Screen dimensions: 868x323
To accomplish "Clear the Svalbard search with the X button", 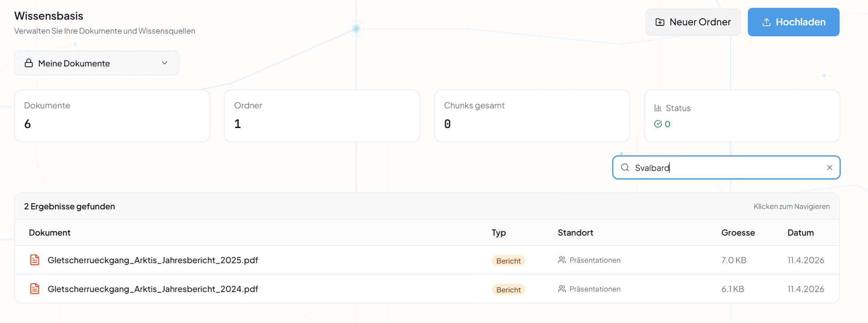I will pos(830,167).
